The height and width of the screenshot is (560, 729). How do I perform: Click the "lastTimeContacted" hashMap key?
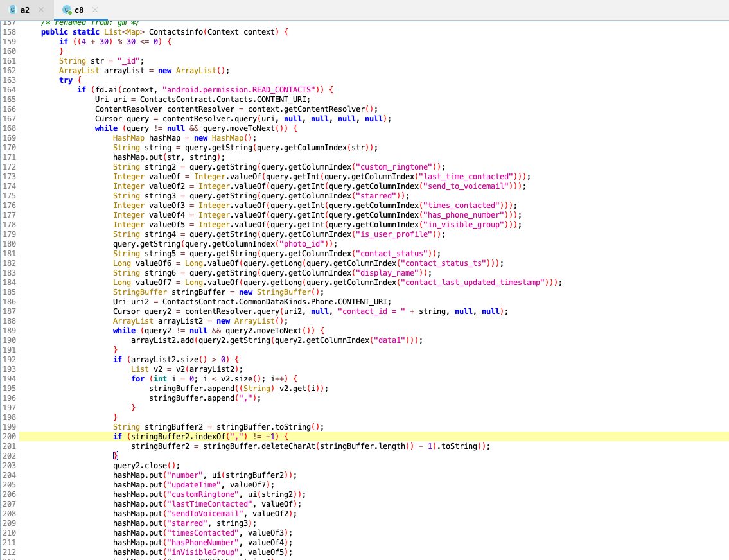[x=209, y=504]
